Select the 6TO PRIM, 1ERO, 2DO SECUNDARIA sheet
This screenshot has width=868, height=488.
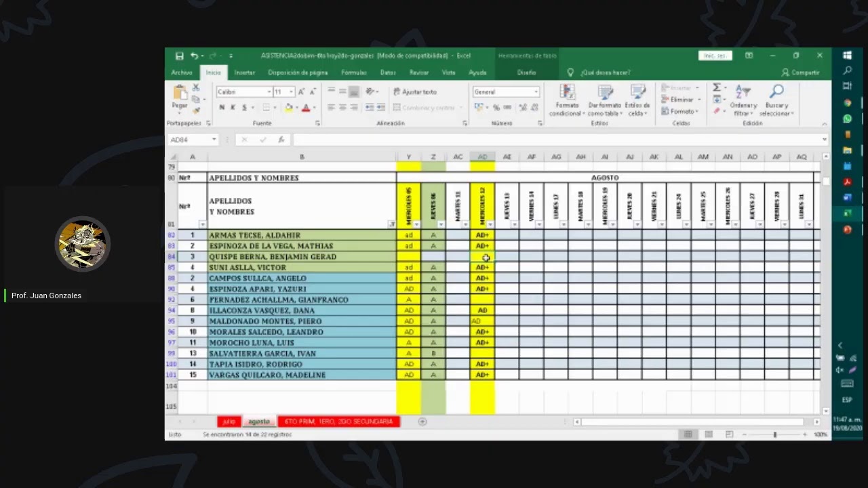point(339,422)
